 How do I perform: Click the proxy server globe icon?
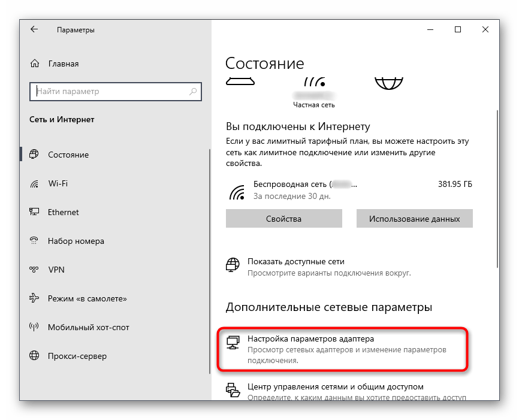pyautogui.click(x=35, y=356)
